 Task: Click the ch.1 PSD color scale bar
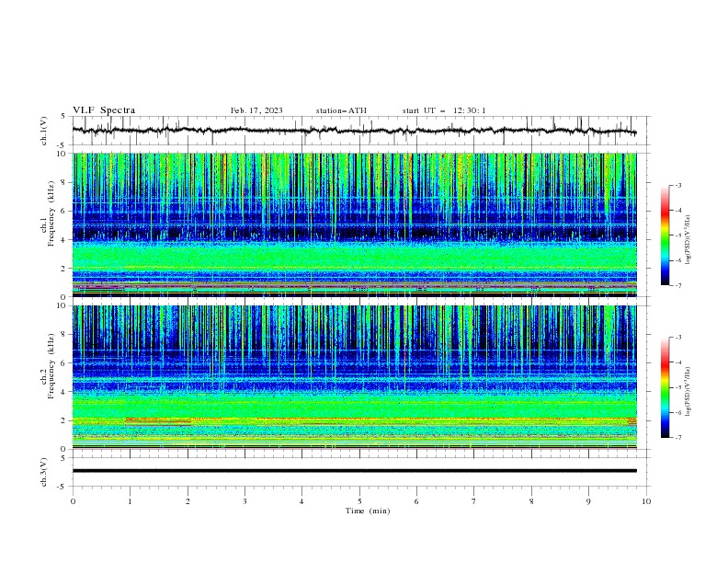(665, 236)
